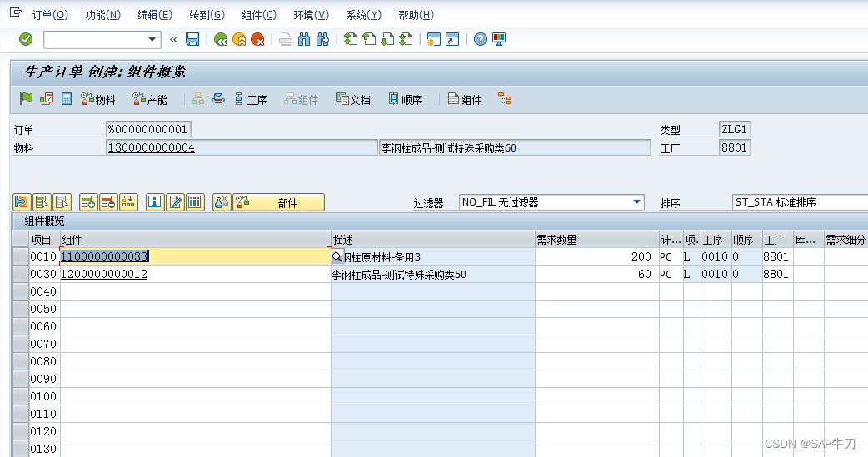This screenshot has height=457, width=868.
Task: Click the green checkmark Enter icon
Action: click(26, 39)
